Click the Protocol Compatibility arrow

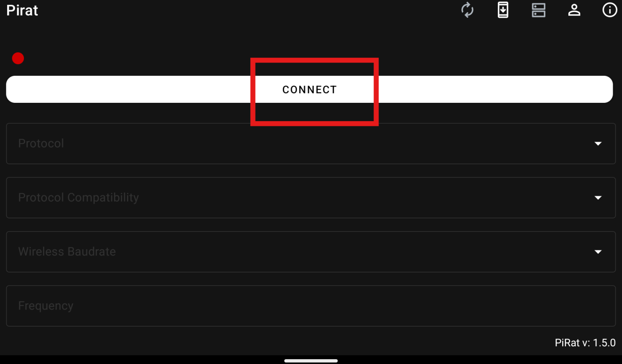598,198
